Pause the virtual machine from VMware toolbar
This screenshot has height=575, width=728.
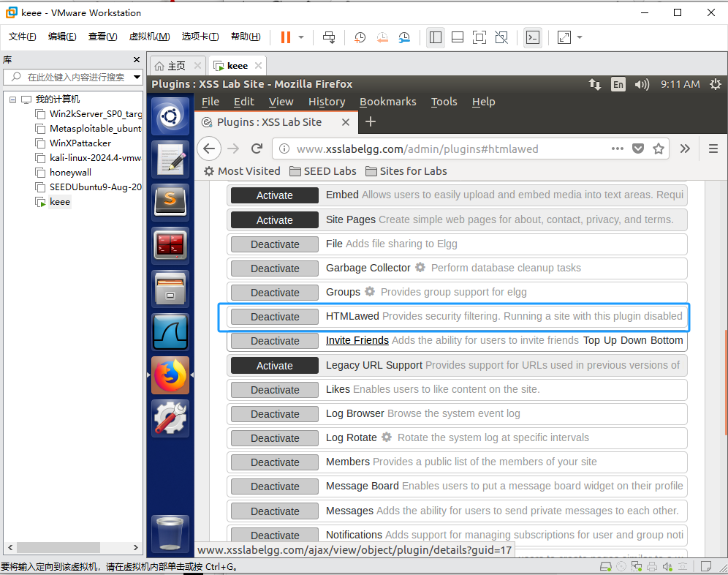click(286, 37)
